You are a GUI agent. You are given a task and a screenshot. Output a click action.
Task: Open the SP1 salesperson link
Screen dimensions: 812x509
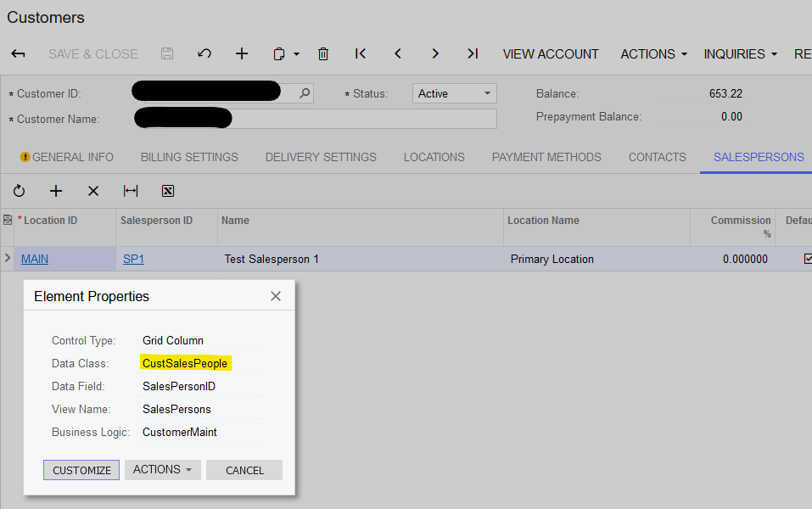click(133, 259)
